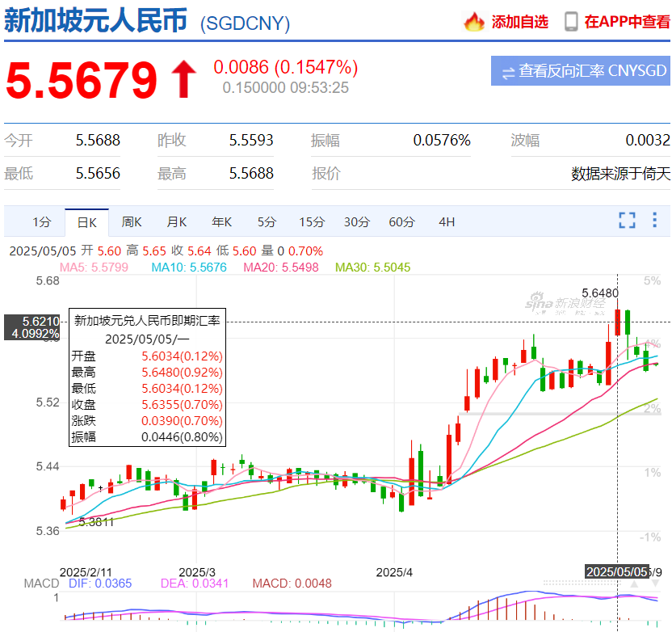Image resolution: width=672 pixels, height=632 pixels.
Task: Switch to the 1分 chart tab
Action: point(41,222)
